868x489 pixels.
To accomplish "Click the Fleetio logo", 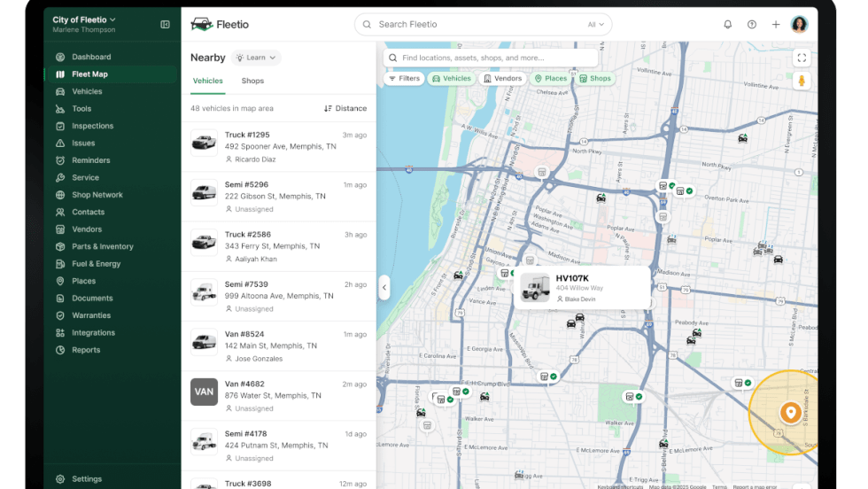I will click(x=220, y=25).
